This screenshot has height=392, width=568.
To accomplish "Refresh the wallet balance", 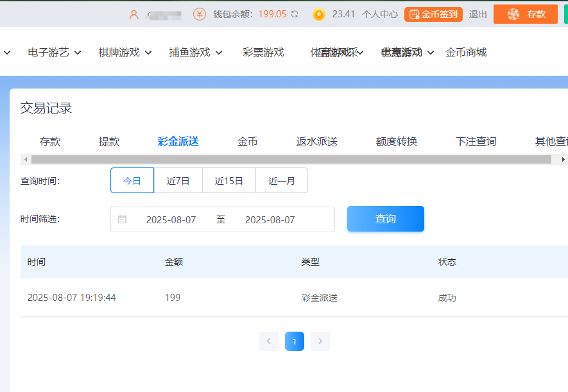I will [295, 14].
